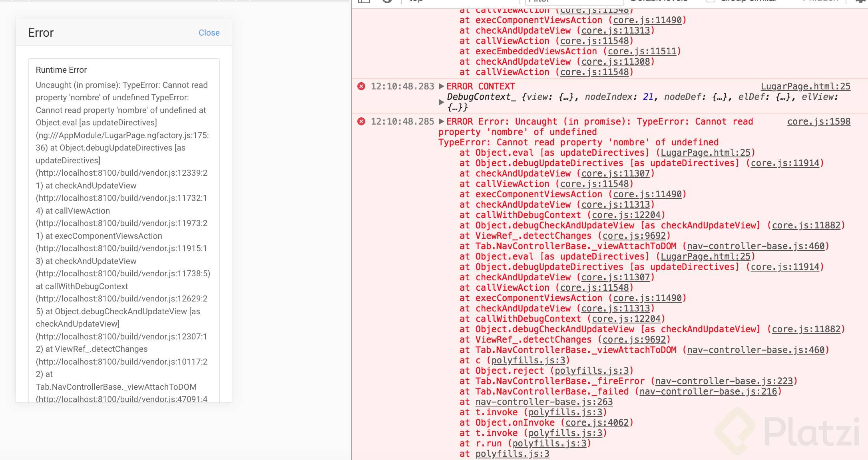
Task: Open polyfills.js:3 link in Object.reject line
Action: (591, 371)
